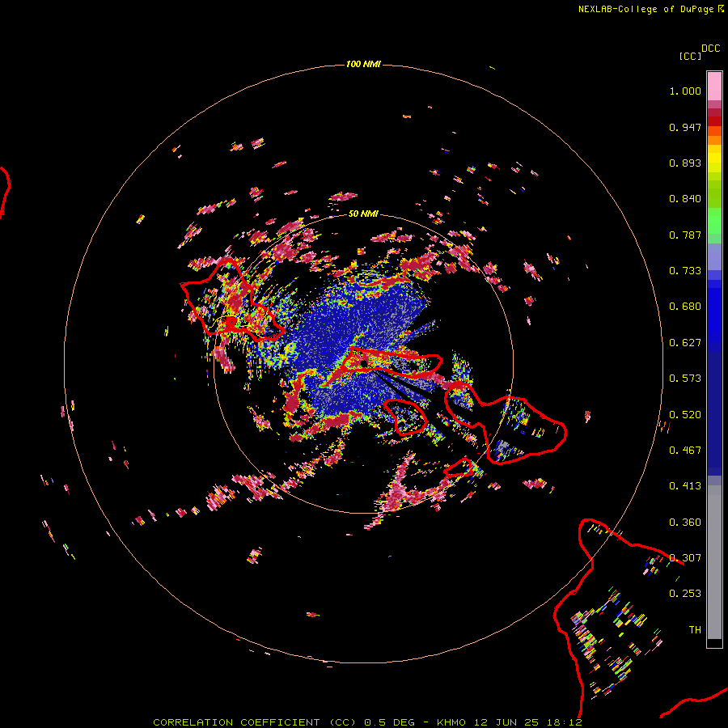Select the 0.947 legend value
This screenshot has width=728, height=728.
point(685,127)
